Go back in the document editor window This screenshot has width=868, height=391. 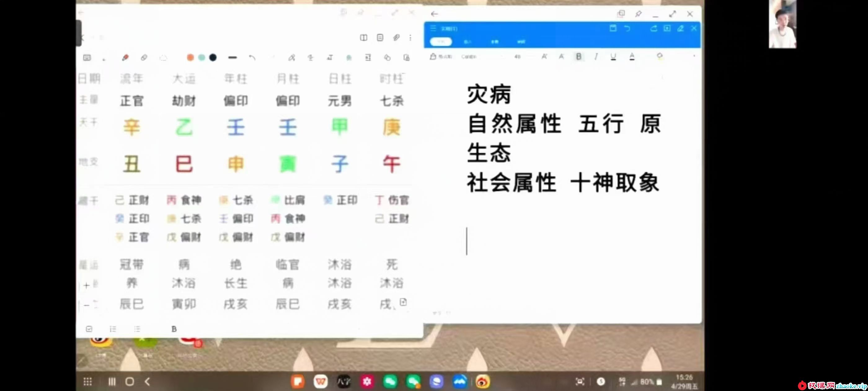pos(434,14)
